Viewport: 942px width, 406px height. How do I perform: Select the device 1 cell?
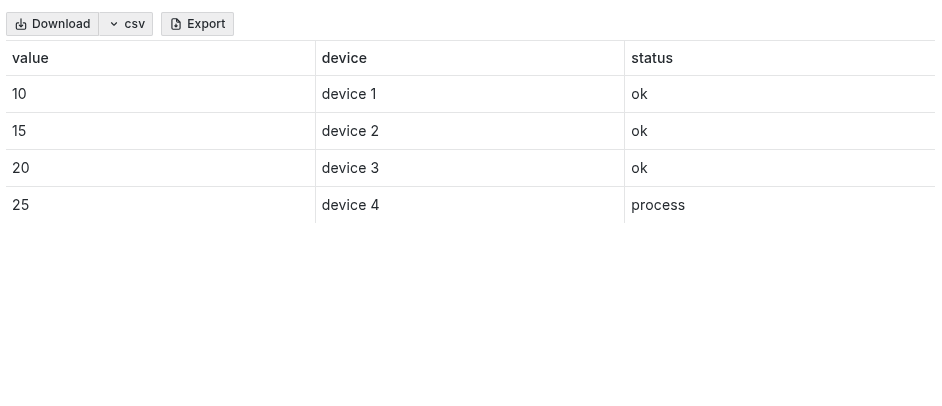[349, 94]
